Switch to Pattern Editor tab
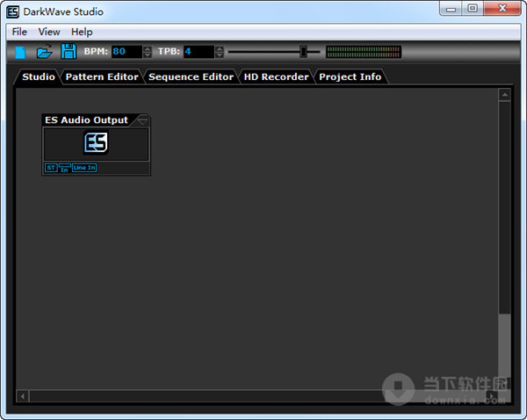This screenshot has width=527, height=420. pyautogui.click(x=102, y=77)
